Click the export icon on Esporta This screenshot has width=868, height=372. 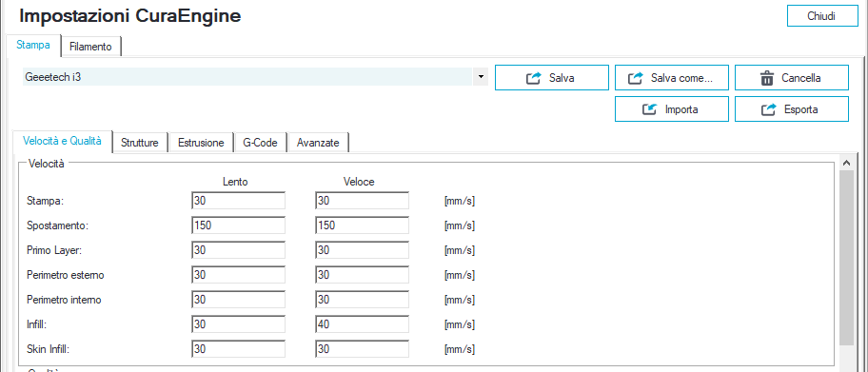pos(768,109)
